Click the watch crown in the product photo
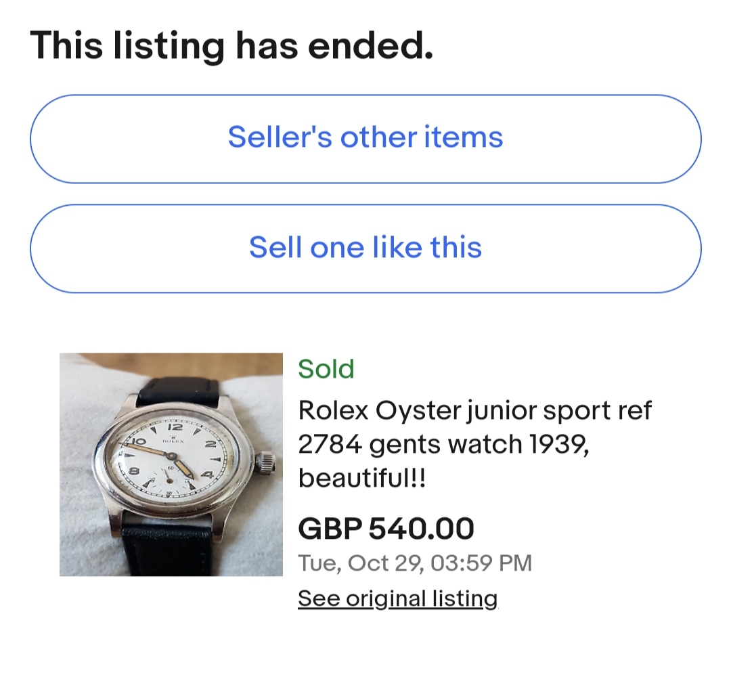Image resolution: width=731 pixels, height=700 pixels. point(266,464)
